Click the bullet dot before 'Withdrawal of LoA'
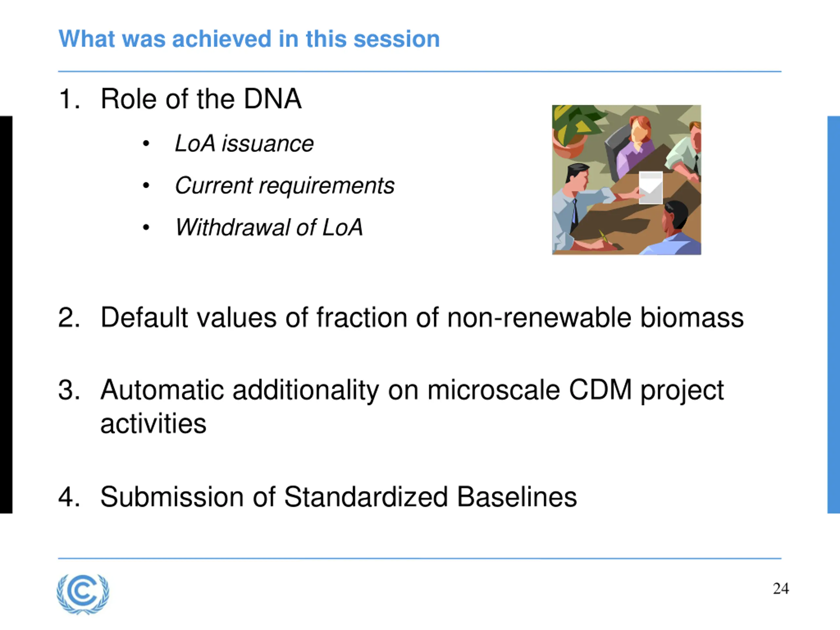Image resolution: width=840 pixels, height=630 pixels. tap(146, 227)
